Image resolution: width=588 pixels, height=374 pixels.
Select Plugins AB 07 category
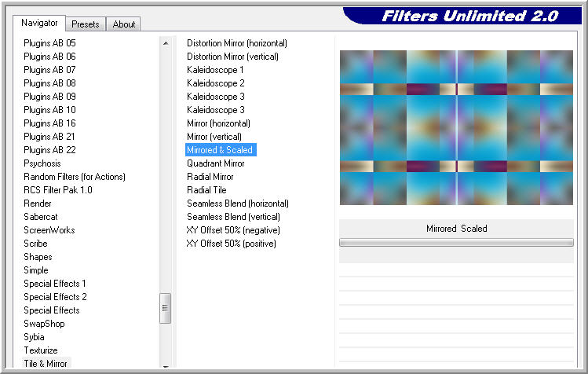(49, 70)
